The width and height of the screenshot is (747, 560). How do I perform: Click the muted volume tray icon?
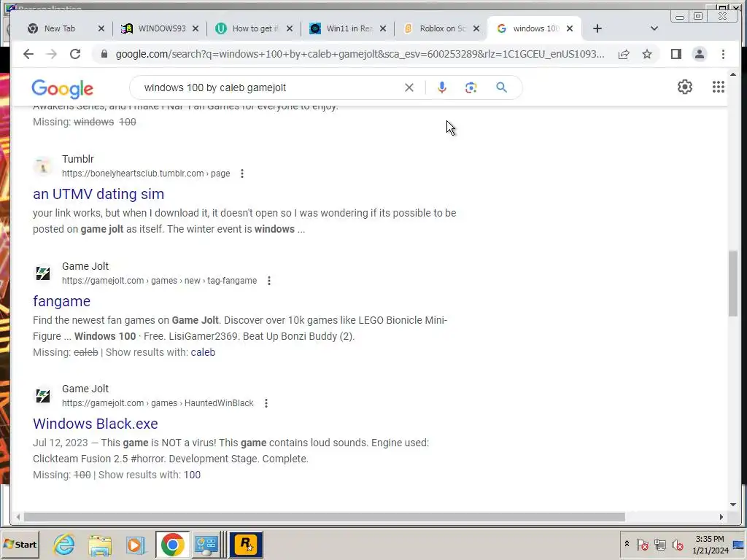[677, 545]
